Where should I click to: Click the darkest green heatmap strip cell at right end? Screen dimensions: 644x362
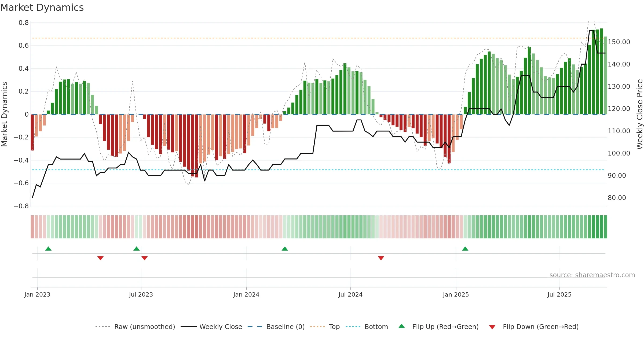(605, 227)
